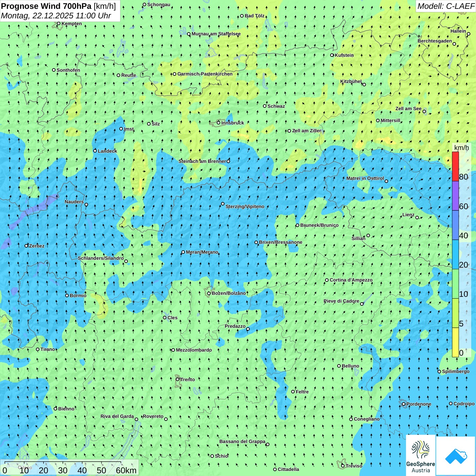Click the 'Schongau' label
Screen dimensions: 476x476
(x=158, y=4)
